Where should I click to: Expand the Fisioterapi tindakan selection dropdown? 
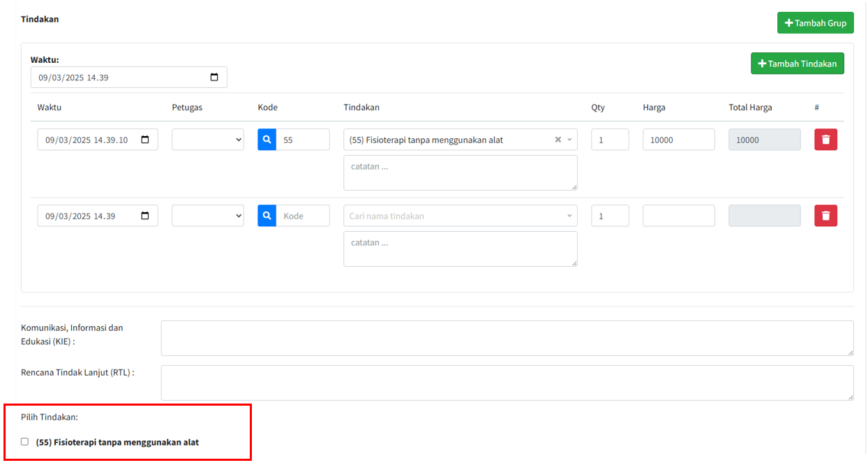point(569,140)
